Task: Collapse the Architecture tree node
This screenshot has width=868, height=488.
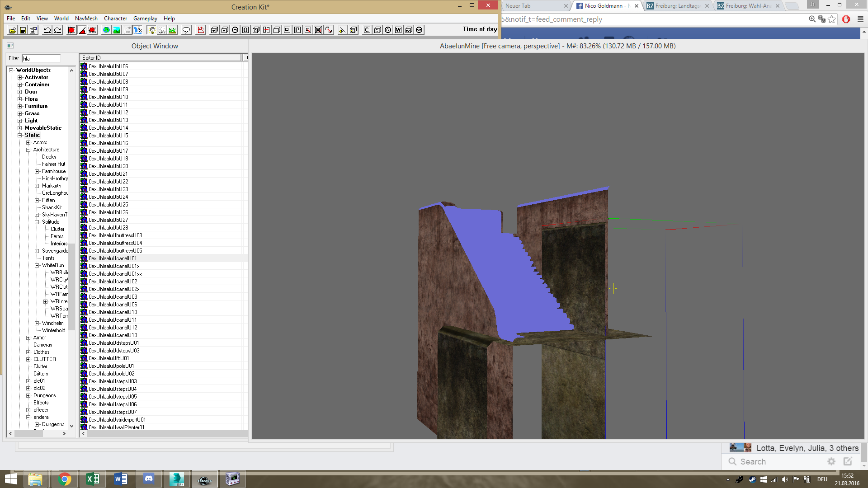Action: pyautogui.click(x=28, y=150)
